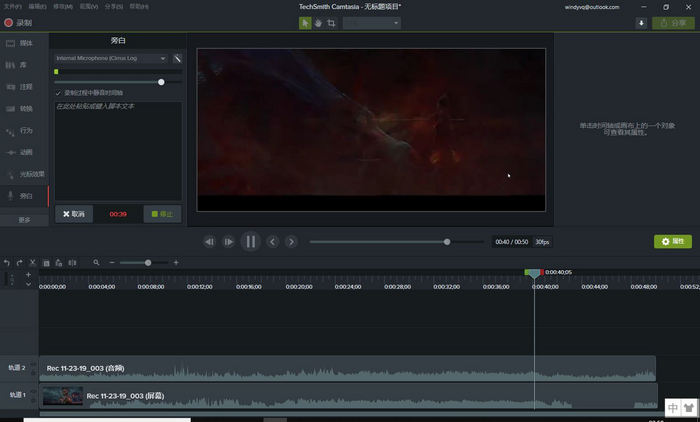Open the Internal Microphone device dropdown
The width and height of the screenshot is (700, 422).
111,58
